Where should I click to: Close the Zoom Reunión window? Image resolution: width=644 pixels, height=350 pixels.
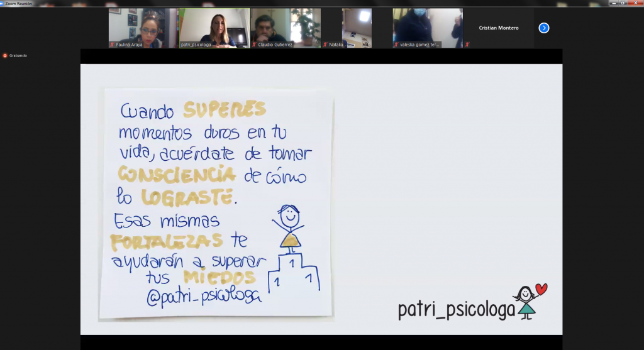[x=636, y=3]
